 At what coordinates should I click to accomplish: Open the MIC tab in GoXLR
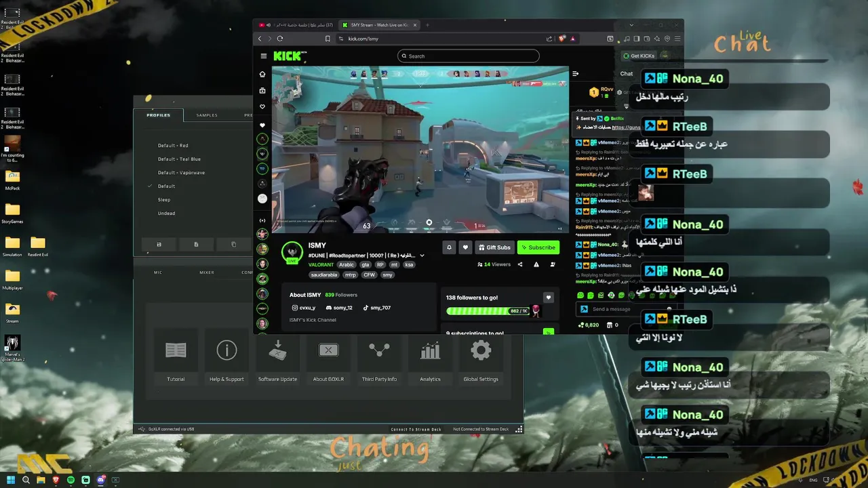158,272
